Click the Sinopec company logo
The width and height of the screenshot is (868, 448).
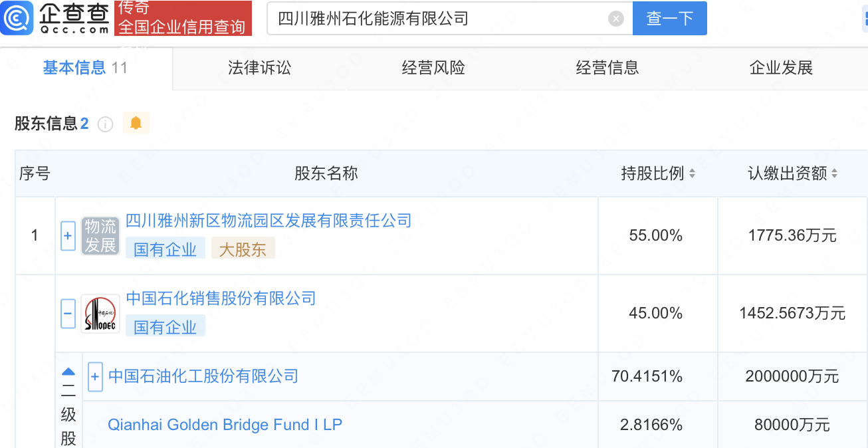pos(100,314)
